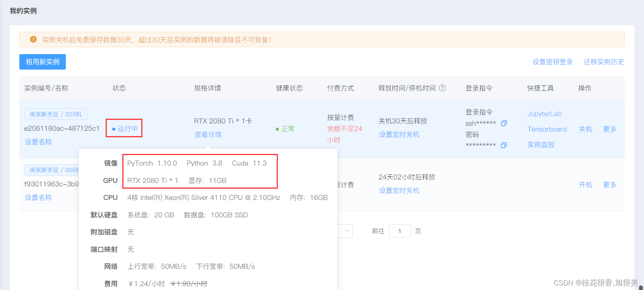Image resolution: width=644 pixels, height=290 pixels.
Task: Open the 实例监控 link
Action: pos(541,145)
